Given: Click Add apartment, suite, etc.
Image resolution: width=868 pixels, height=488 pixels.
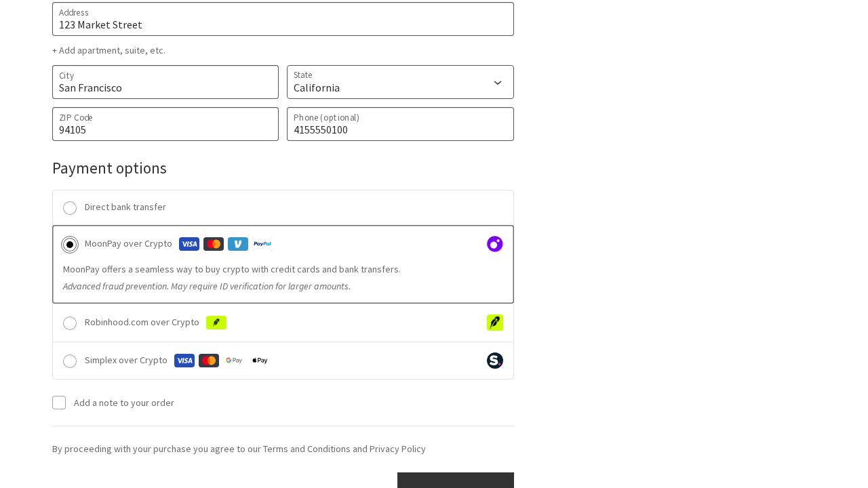Looking at the screenshot, I should tap(108, 49).
